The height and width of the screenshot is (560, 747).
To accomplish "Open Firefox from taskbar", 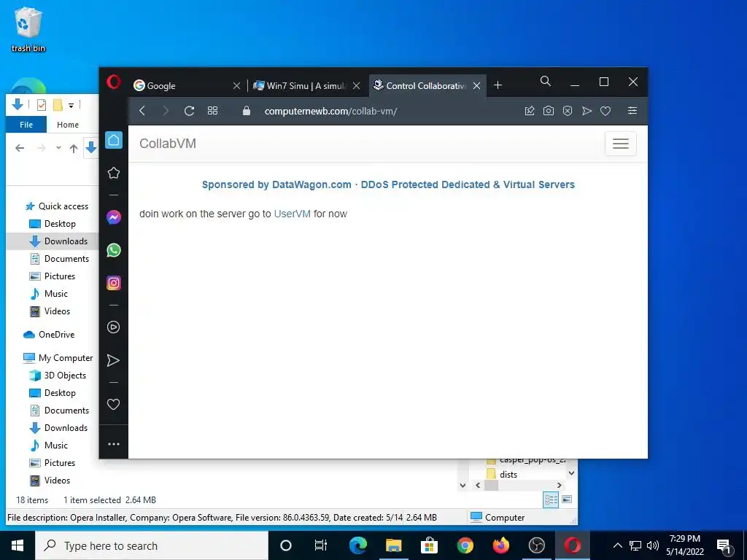I will pos(500,545).
